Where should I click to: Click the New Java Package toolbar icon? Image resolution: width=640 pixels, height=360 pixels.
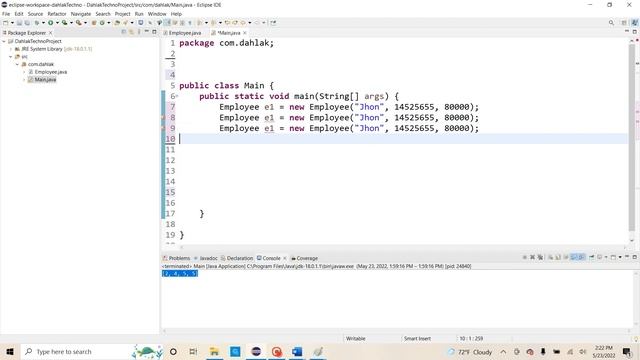(x=93, y=23)
